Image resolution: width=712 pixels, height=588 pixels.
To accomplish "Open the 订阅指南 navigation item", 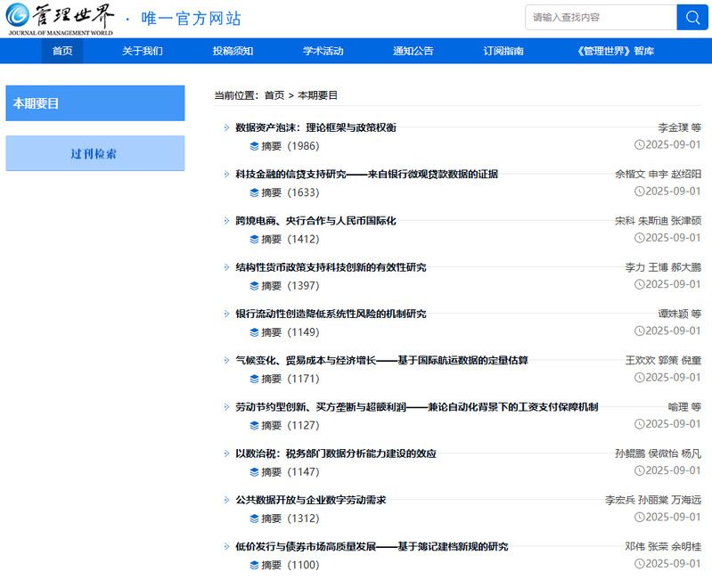I will click(x=503, y=51).
